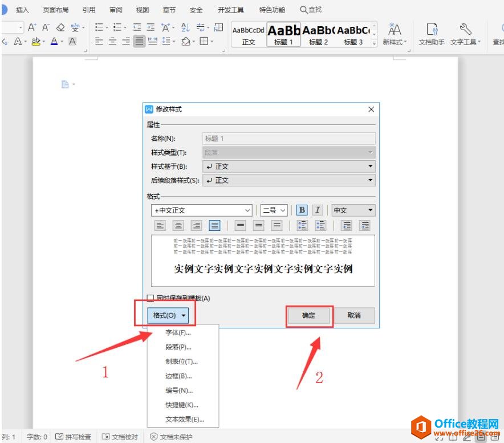The image size is (504, 443).
Task: Apply the 标题 2 style
Action: [x=318, y=35]
